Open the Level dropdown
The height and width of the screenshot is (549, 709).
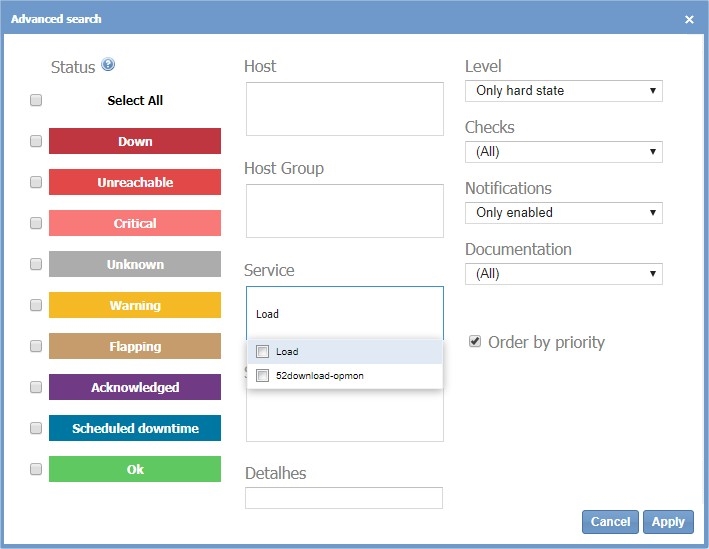(x=563, y=91)
